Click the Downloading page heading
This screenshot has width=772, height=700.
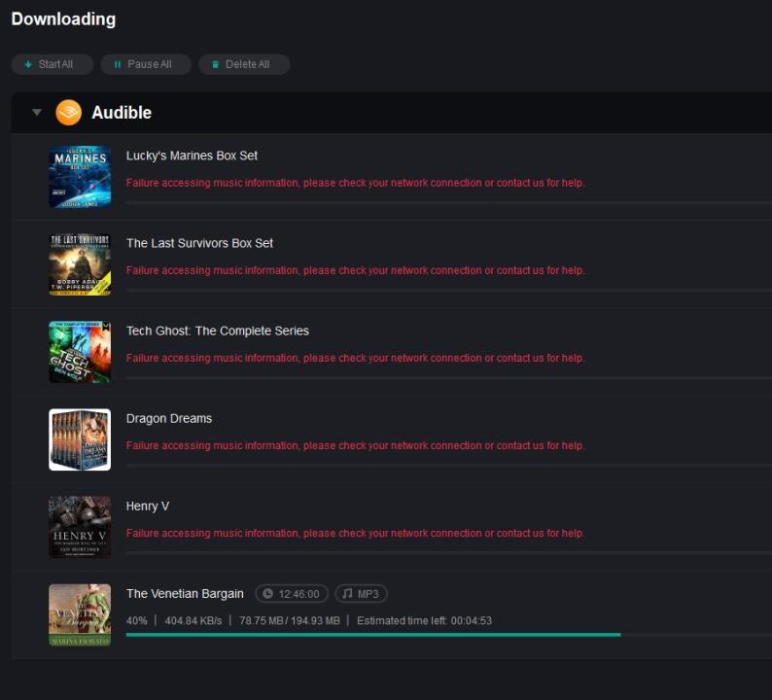(63, 19)
